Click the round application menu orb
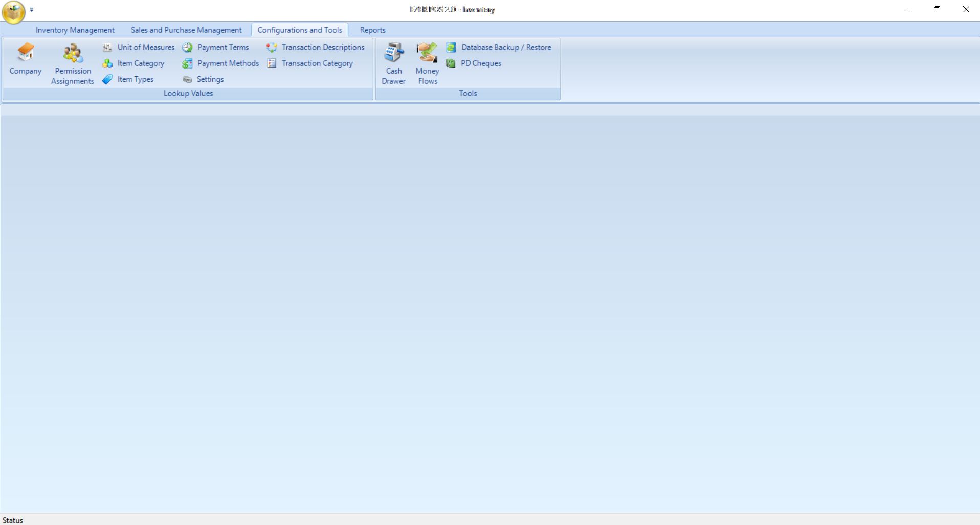The width and height of the screenshot is (980, 525). tap(13, 11)
